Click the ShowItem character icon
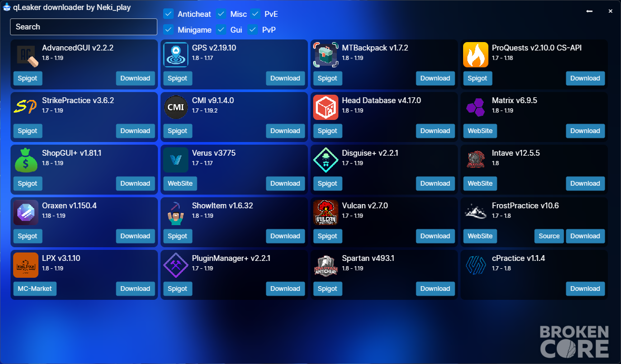621x364 pixels. click(x=176, y=213)
